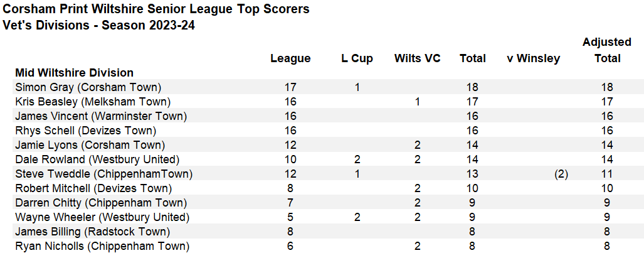Select Wayne Wheeler (Westbury United) name
Image resolution: width=644 pixels, height=253 pixels.
(x=102, y=217)
